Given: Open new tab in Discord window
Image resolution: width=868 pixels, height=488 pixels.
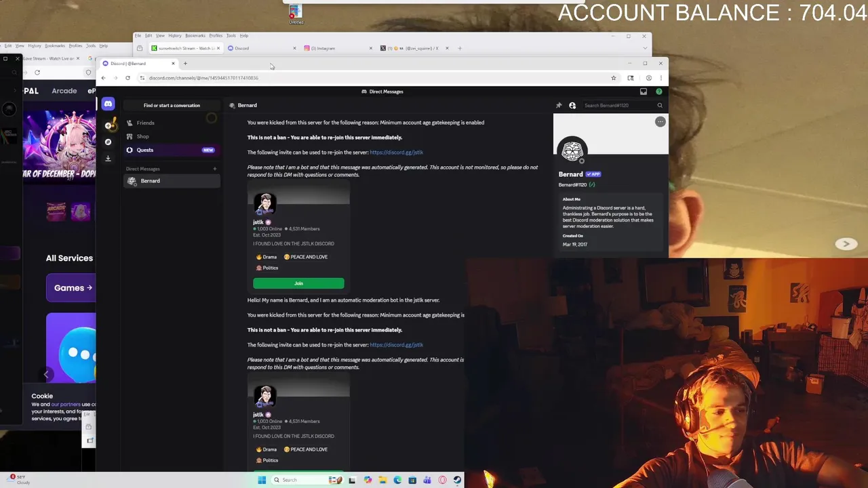Looking at the screenshot, I should (x=185, y=64).
